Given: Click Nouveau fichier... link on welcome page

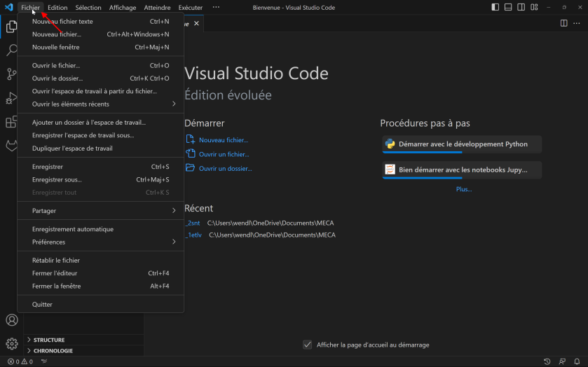Looking at the screenshot, I should tap(224, 140).
